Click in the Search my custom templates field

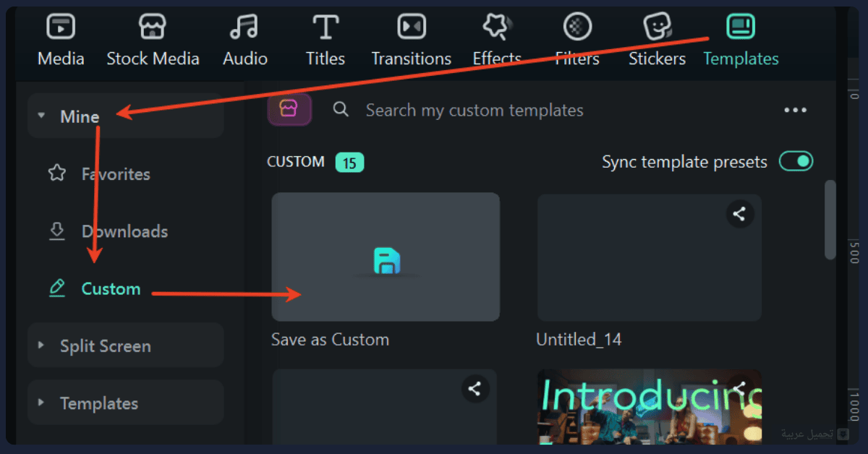pos(475,110)
